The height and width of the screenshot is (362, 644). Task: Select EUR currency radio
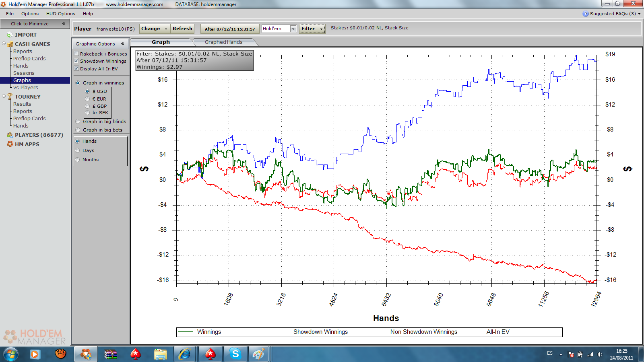[87, 99]
